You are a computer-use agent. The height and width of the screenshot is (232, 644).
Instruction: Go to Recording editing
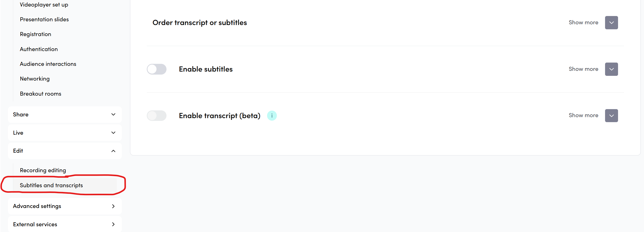(x=43, y=170)
